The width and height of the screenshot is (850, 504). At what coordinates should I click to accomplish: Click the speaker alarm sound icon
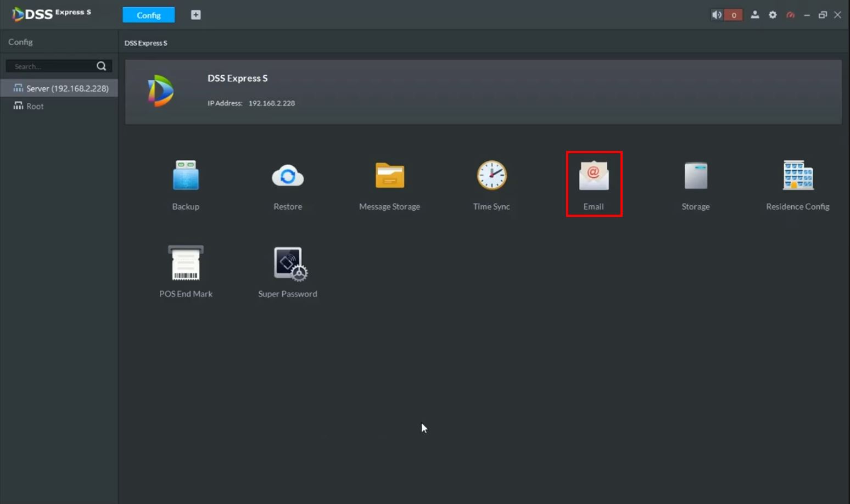717,15
